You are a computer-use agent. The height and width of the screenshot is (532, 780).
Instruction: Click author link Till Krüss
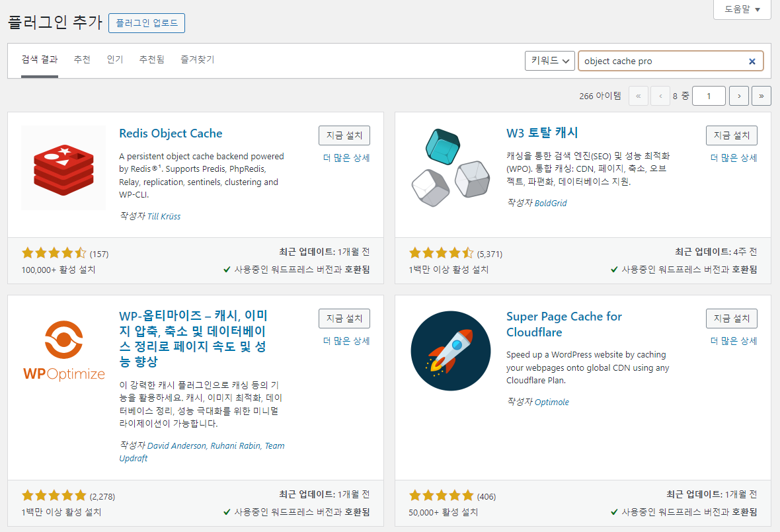(x=164, y=216)
